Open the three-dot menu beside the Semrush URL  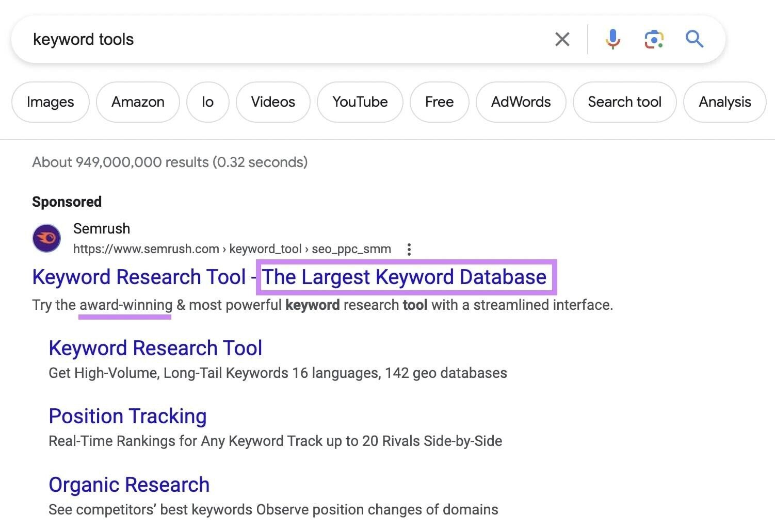point(409,249)
